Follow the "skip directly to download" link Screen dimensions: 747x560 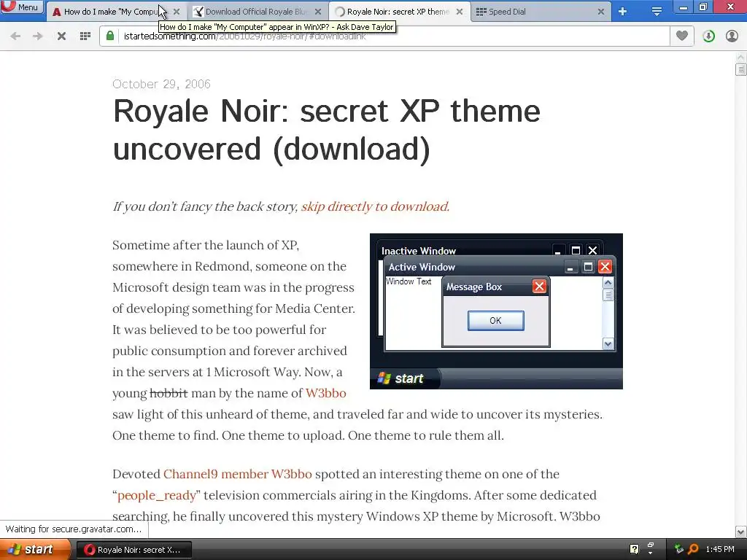pyautogui.click(x=375, y=206)
